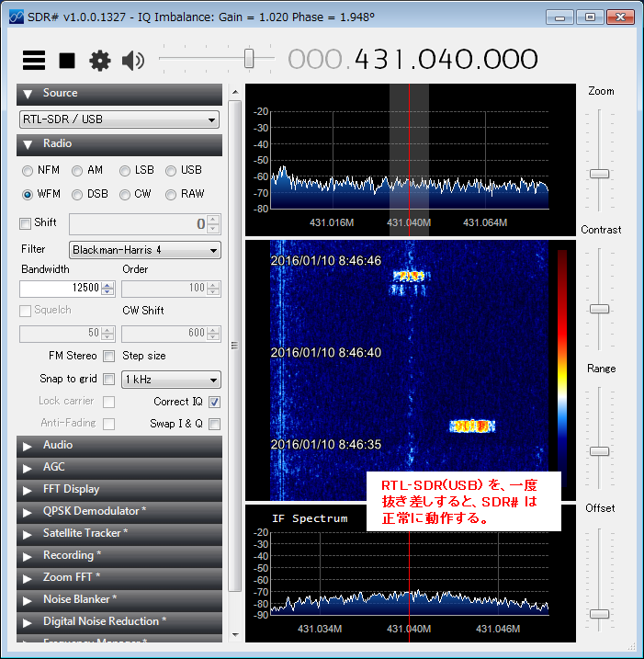Click the 431.016M label on spectrum axis

pyautogui.click(x=332, y=222)
